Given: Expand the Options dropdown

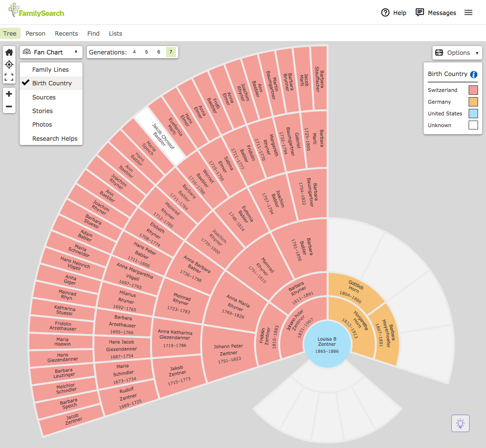Looking at the screenshot, I should point(457,53).
